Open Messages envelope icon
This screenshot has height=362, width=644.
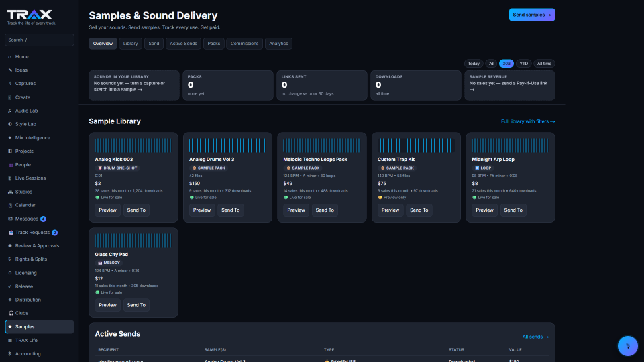pos(10,219)
